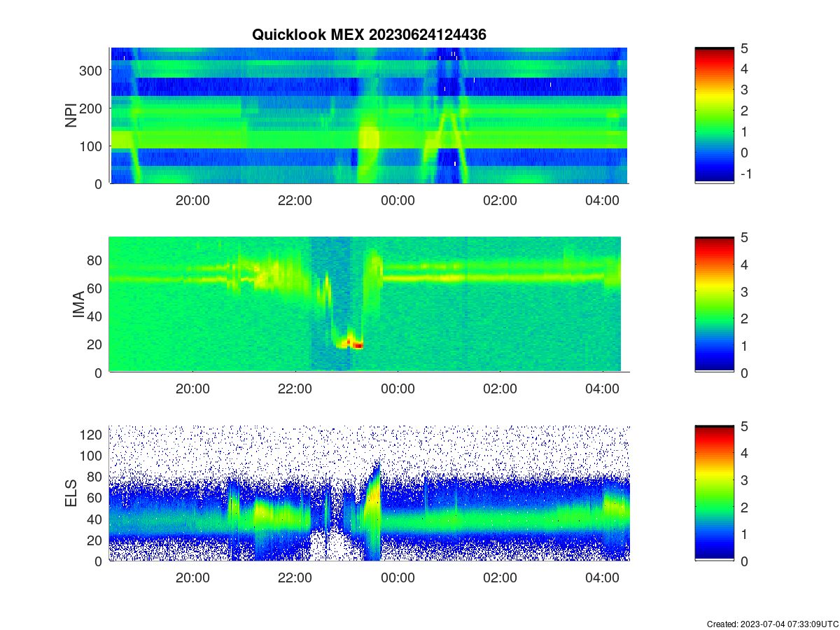Click the 04:00 label under ELS plot
This screenshot has width=840, height=630.
603,578
